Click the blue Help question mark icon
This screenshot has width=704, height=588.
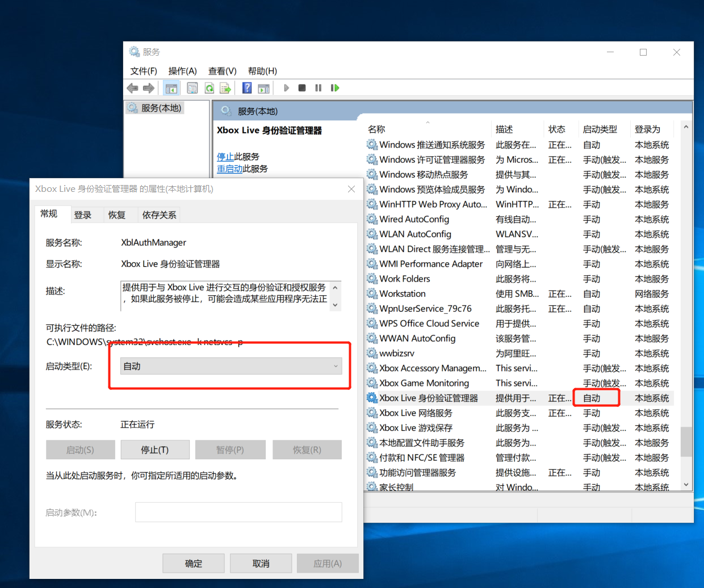click(247, 88)
